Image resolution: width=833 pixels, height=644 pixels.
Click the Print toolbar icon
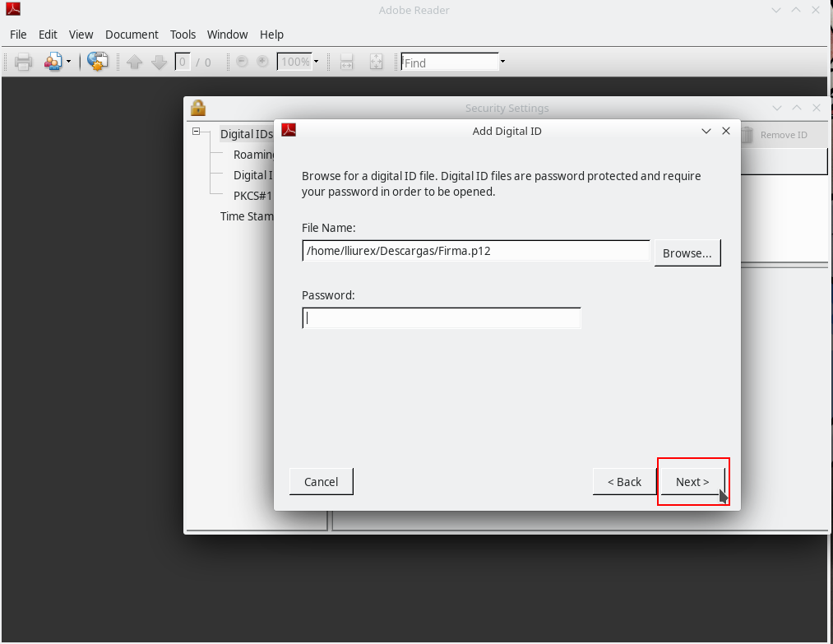(x=23, y=62)
